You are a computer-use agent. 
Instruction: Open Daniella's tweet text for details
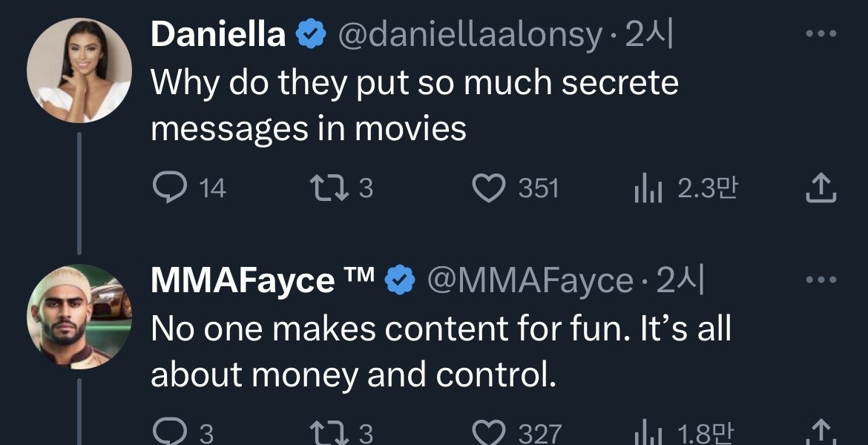414,105
